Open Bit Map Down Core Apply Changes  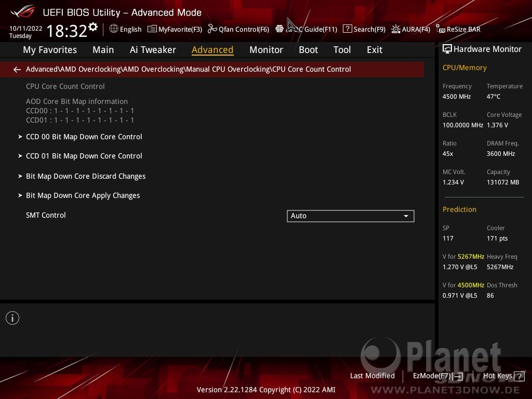coord(83,196)
